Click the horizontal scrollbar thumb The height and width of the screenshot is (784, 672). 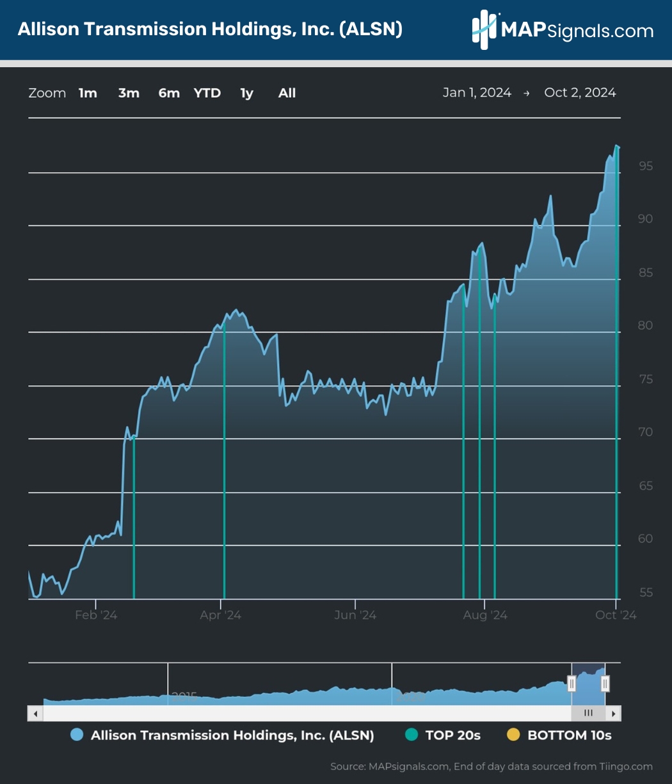588,713
